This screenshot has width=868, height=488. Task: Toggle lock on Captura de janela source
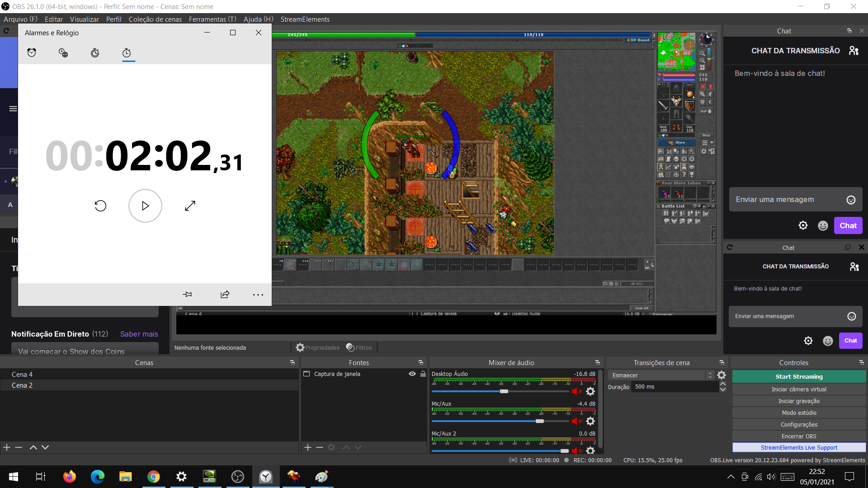(x=423, y=374)
